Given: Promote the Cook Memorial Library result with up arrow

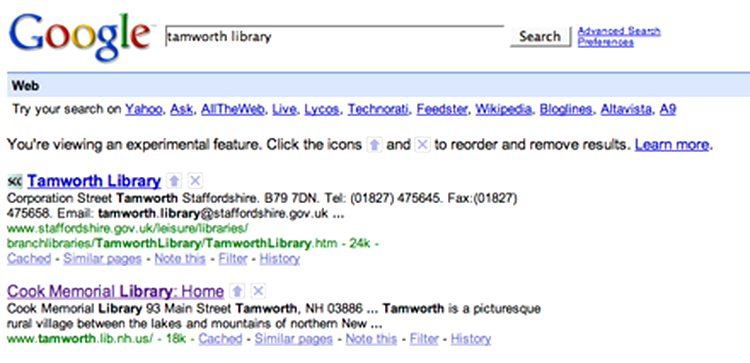Looking at the screenshot, I should pos(237,291).
